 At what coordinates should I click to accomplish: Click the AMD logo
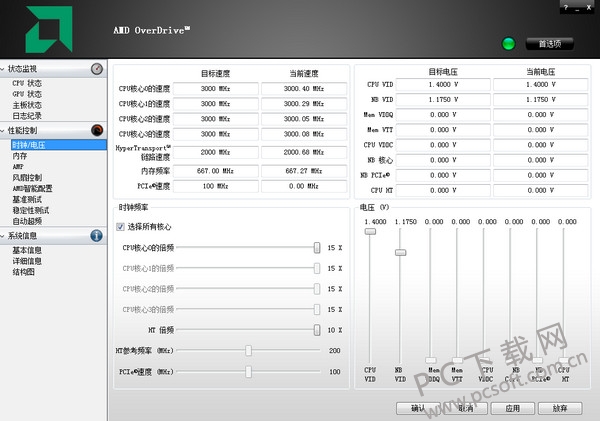[x=49, y=29]
